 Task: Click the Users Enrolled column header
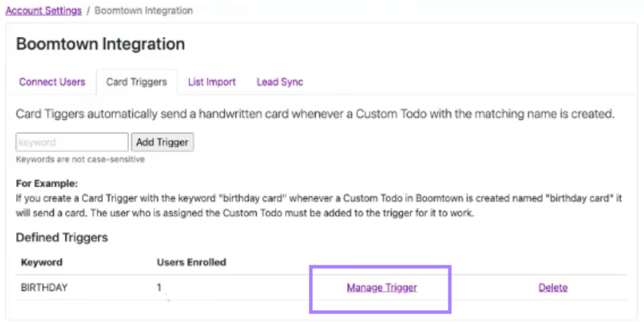coord(191,263)
